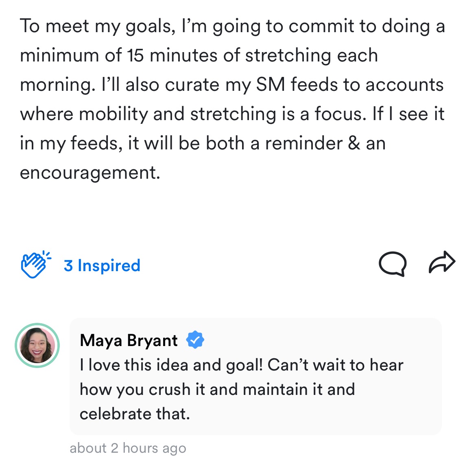Image resolution: width=476 pixels, height=469 pixels.
Task: Tap the word "Inspired" in blue
Action: [x=109, y=265]
